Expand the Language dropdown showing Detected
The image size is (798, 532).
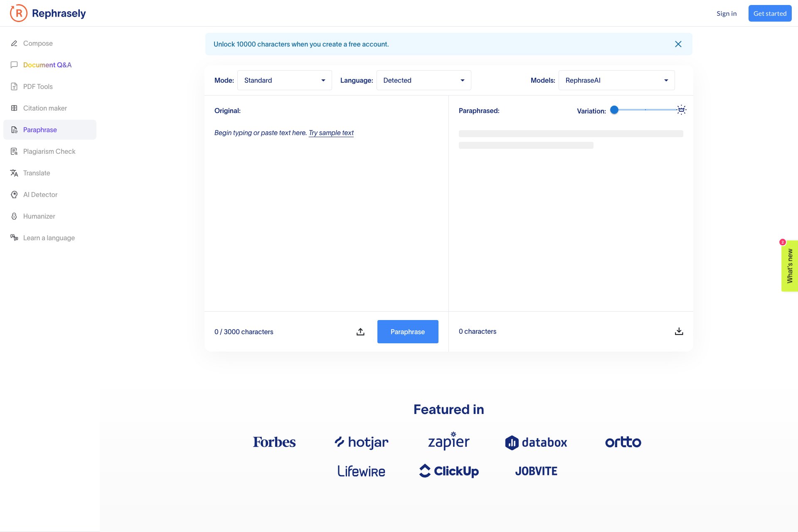pos(424,80)
